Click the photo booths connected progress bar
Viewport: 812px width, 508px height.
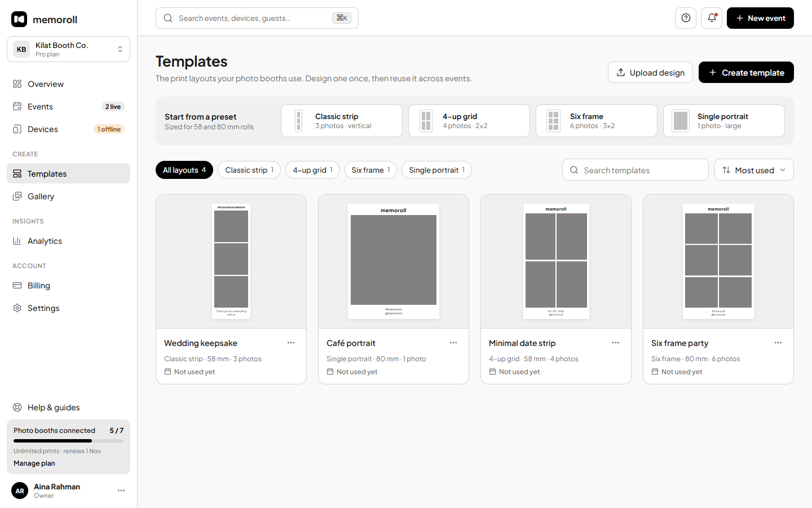click(68, 441)
